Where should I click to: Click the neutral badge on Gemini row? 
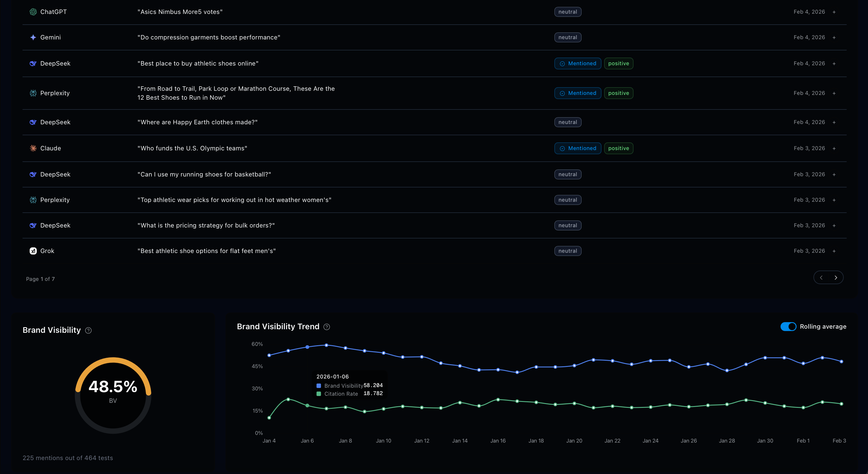point(568,37)
